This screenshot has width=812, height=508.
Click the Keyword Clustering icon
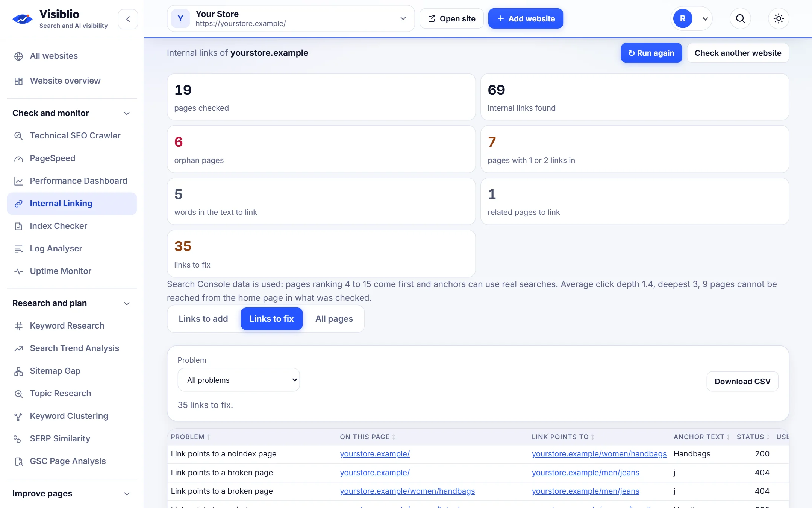coord(18,416)
